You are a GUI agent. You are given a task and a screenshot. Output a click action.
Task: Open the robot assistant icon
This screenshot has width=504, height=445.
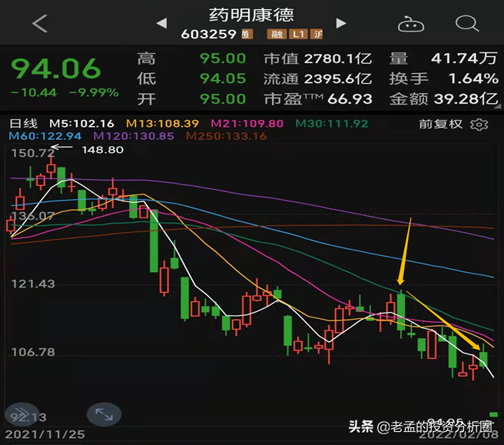411,24
